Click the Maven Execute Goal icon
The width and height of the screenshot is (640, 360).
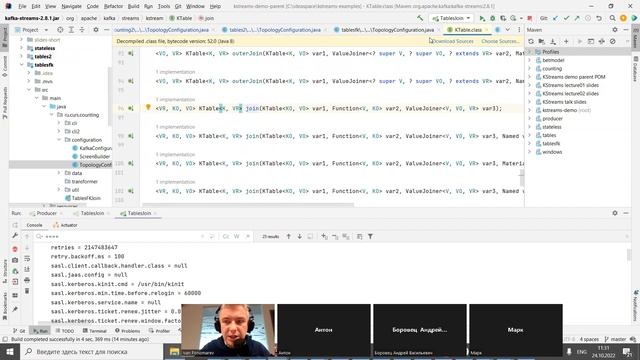coord(591,41)
